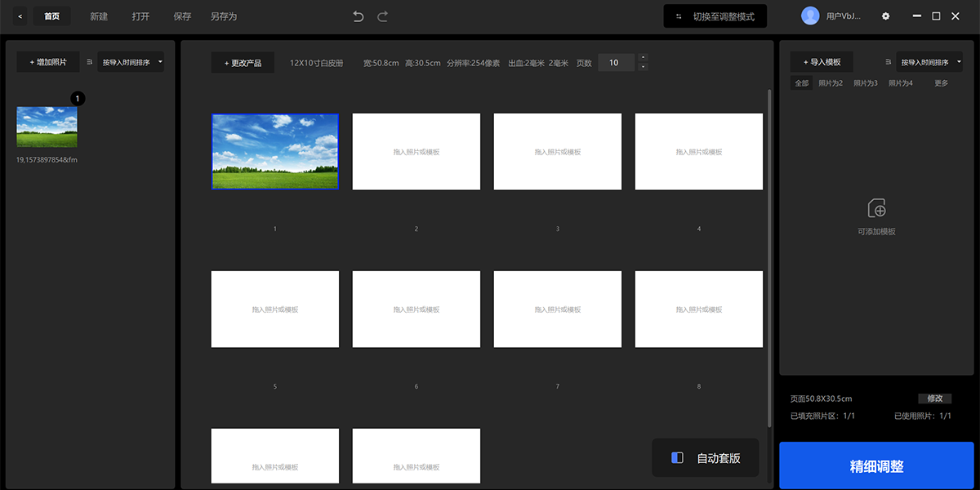
Task: Click the 页数 input field showing 10
Action: pyautogui.click(x=617, y=63)
